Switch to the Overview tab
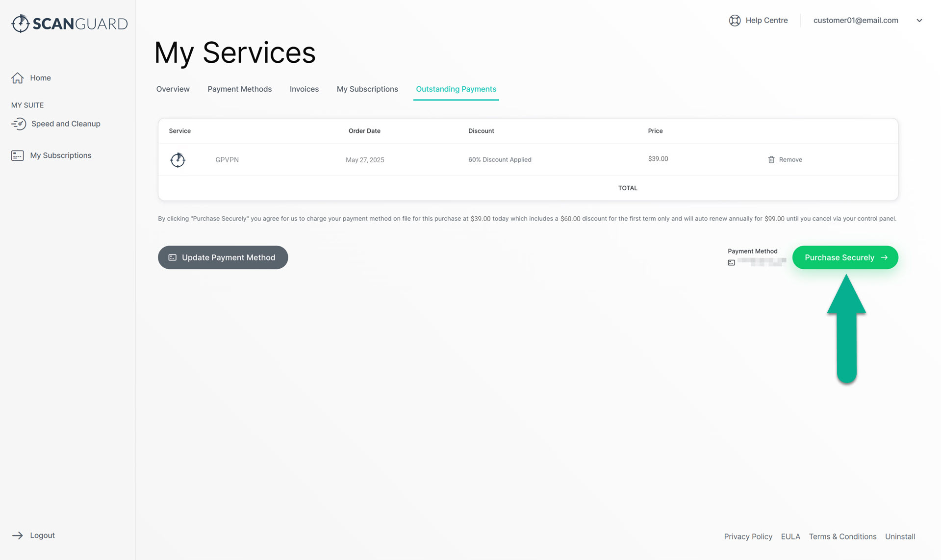Viewport: 941px width, 560px height. [x=173, y=89]
